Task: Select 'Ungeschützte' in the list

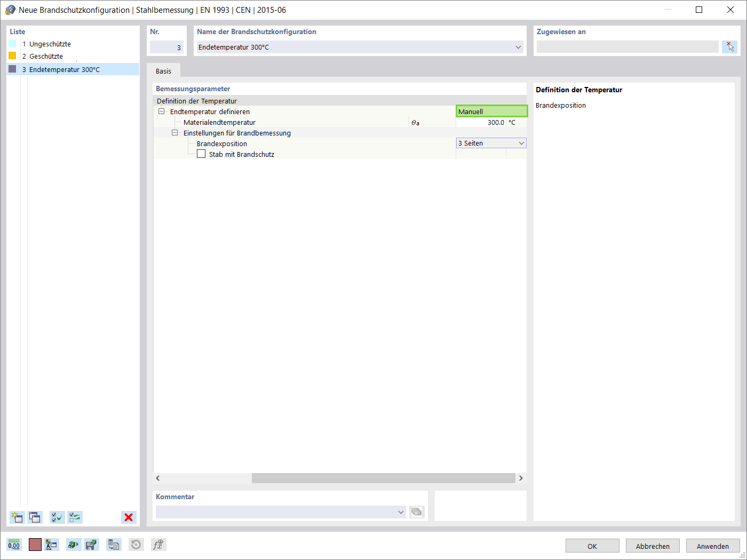Action: (x=50, y=44)
